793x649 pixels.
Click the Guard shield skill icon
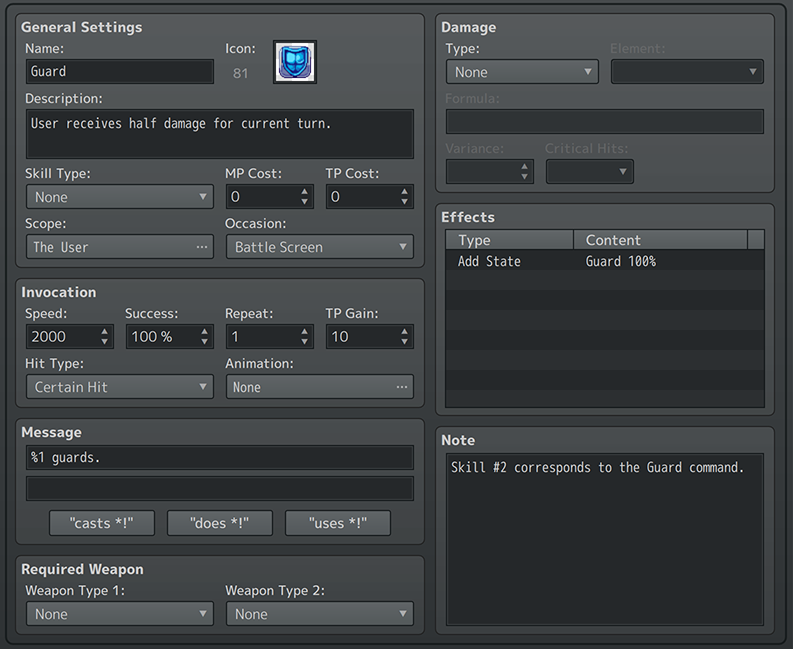pos(295,62)
